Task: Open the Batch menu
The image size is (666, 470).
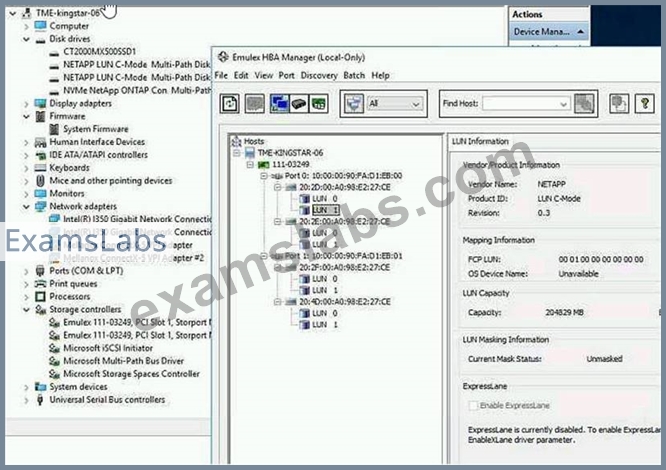Action: click(x=354, y=76)
